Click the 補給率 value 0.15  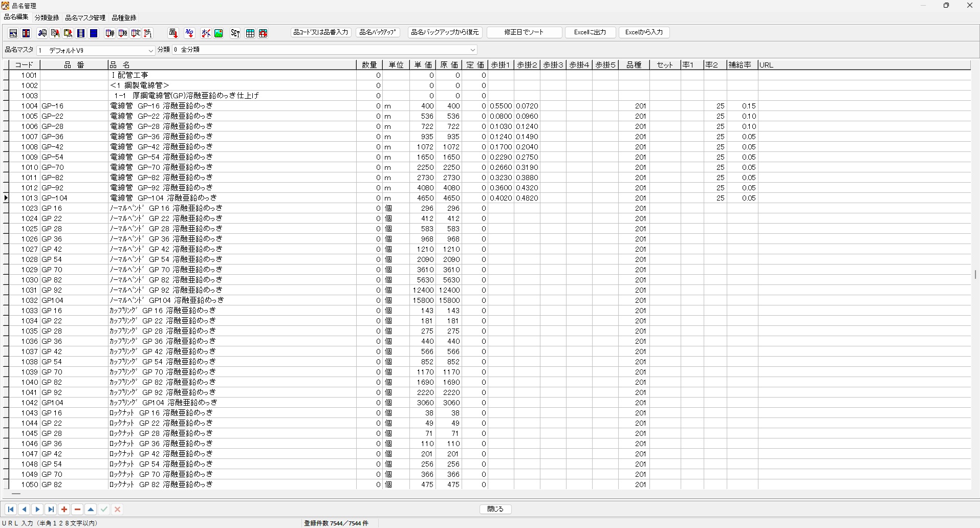pos(743,106)
